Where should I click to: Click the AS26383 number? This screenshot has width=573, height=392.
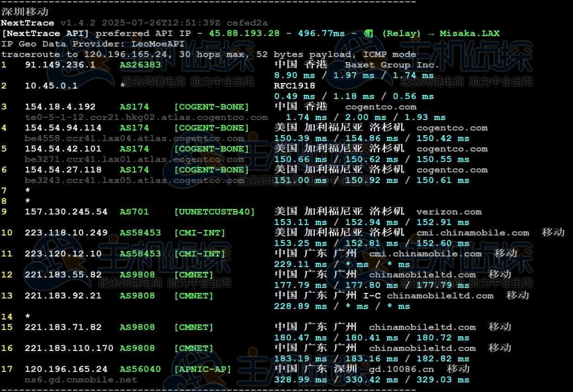[x=140, y=65]
